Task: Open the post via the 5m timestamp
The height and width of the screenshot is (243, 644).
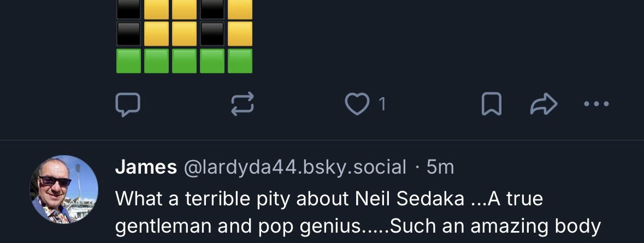Action: pos(440,167)
